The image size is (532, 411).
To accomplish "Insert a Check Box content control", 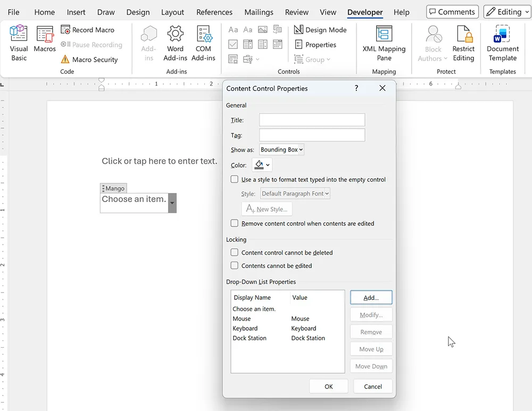I will coord(232,45).
